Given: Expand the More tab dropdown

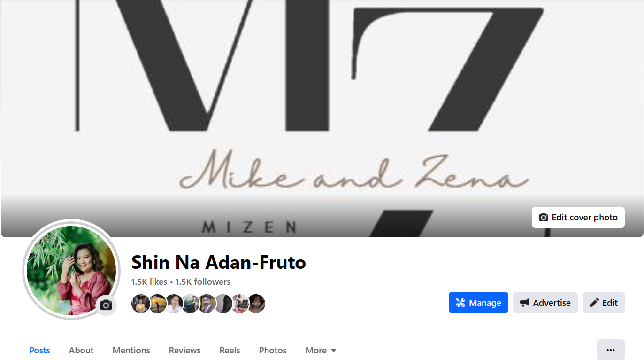Looking at the screenshot, I should coord(321,351).
